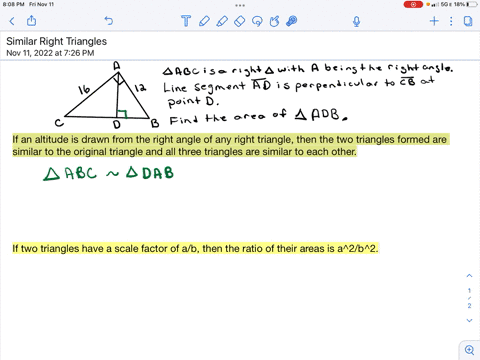Tap the handwritten triangle diagram

tap(107, 96)
